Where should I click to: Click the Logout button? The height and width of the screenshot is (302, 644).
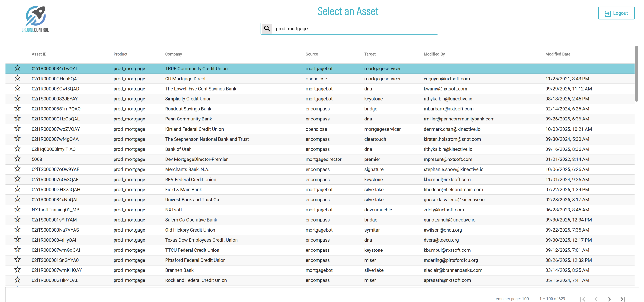pyautogui.click(x=616, y=13)
